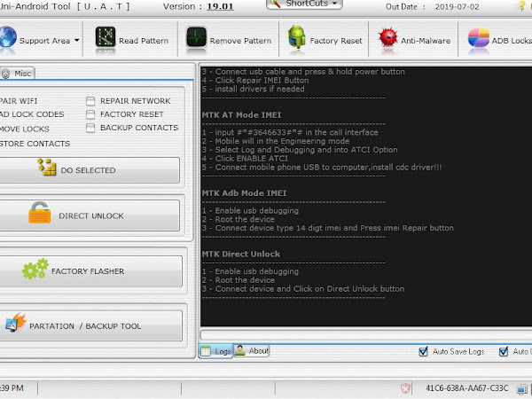Click the MOVE LOCKS option label
532x399 pixels.
pyautogui.click(x=25, y=129)
